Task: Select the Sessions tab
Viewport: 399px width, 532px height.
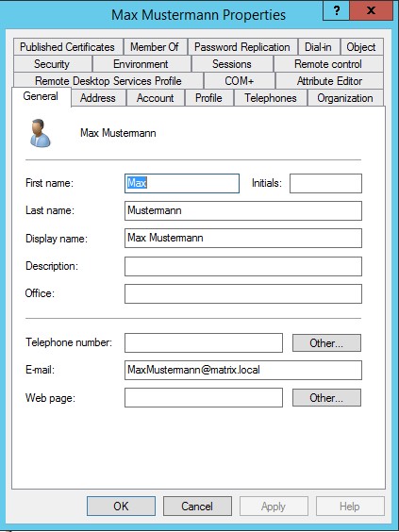Action: click(x=232, y=64)
